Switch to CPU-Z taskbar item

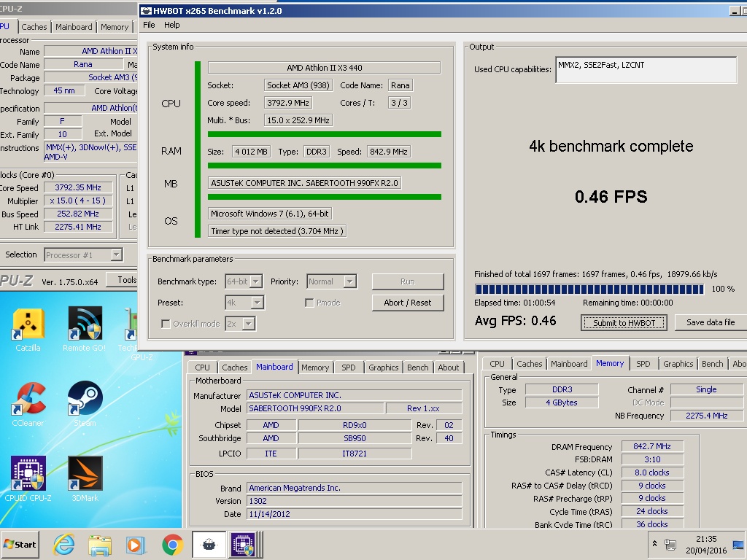[x=245, y=544]
